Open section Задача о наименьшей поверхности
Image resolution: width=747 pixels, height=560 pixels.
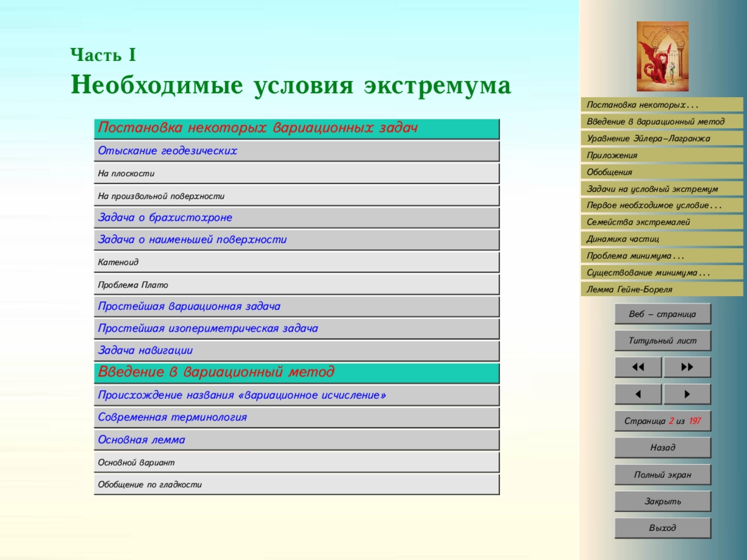(297, 240)
